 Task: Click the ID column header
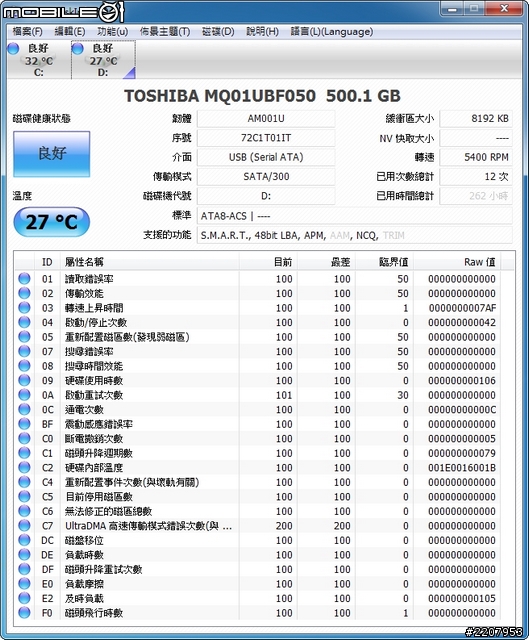[x=47, y=262]
